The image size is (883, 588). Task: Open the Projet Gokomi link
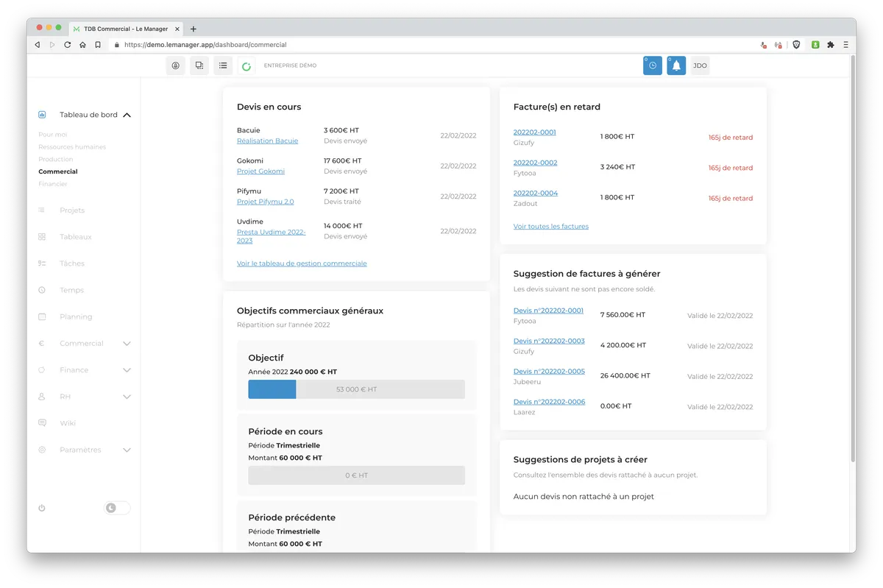point(260,171)
